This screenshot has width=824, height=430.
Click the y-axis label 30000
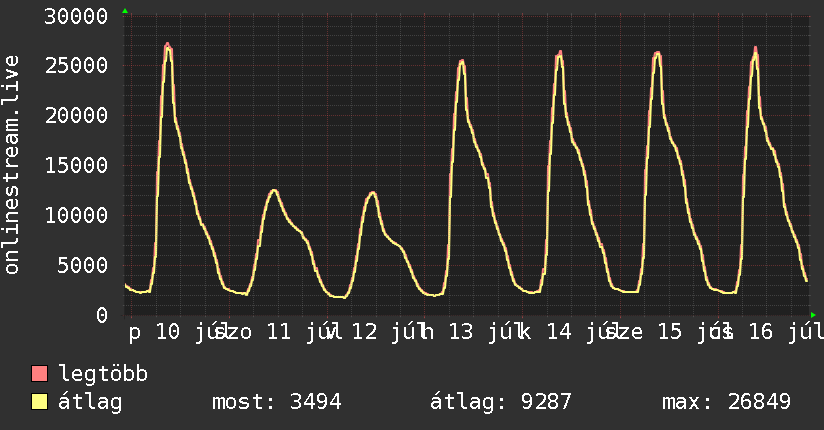point(76,16)
